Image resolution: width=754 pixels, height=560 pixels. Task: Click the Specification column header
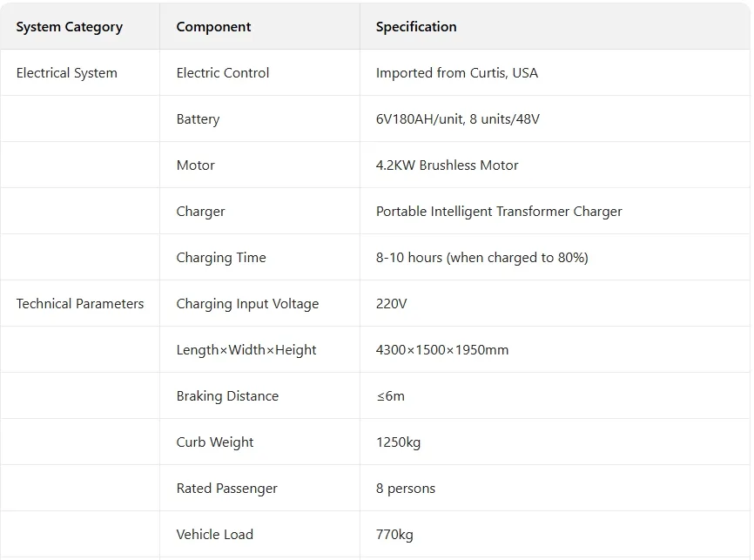click(x=416, y=27)
